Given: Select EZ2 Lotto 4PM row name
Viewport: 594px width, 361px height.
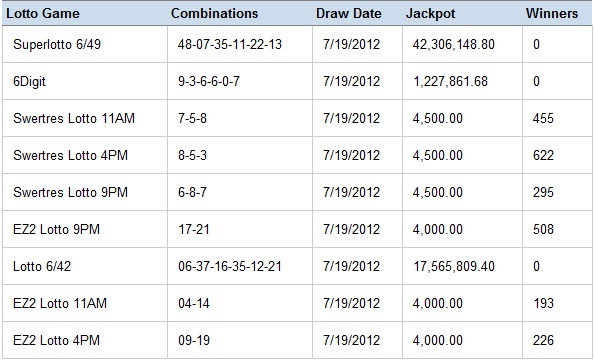Looking at the screenshot, I should pos(56,340).
